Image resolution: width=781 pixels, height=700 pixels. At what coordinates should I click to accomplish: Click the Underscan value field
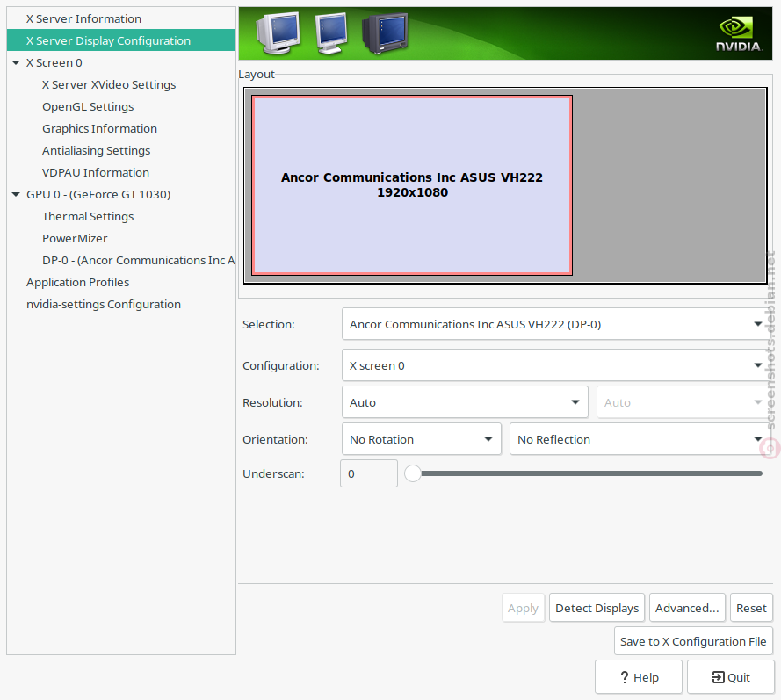[x=369, y=473]
